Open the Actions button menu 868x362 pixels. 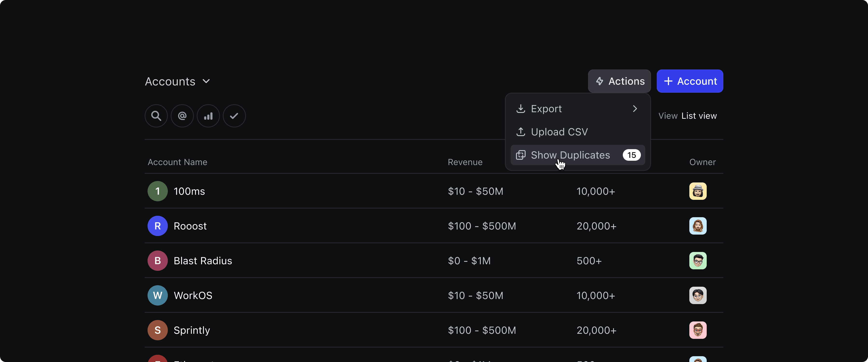pyautogui.click(x=619, y=81)
